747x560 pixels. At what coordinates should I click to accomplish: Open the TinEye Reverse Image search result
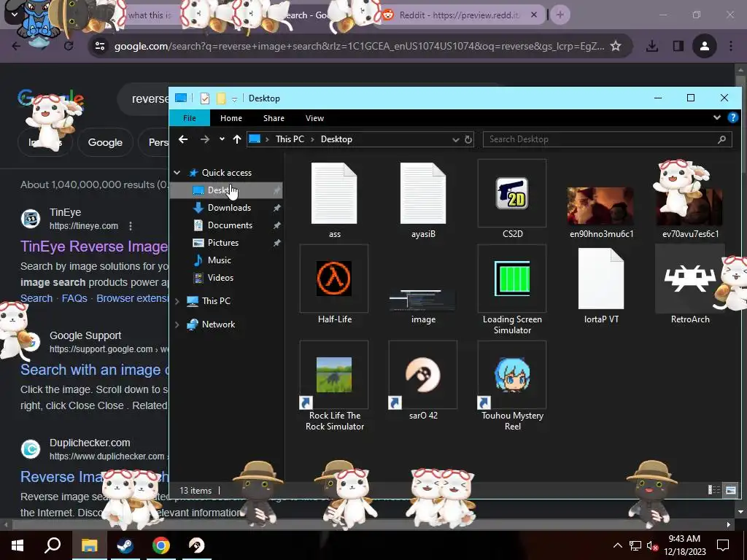coord(94,246)
